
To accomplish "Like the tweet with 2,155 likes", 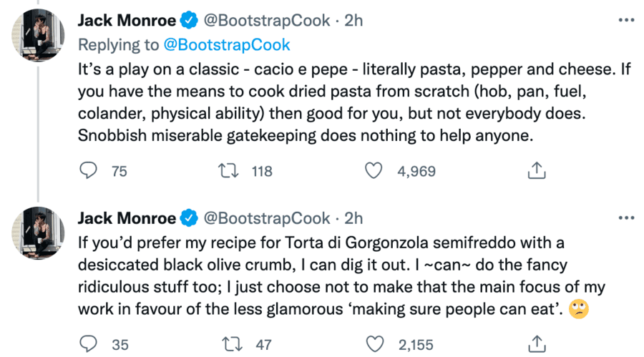I will [x=374, y=344].
